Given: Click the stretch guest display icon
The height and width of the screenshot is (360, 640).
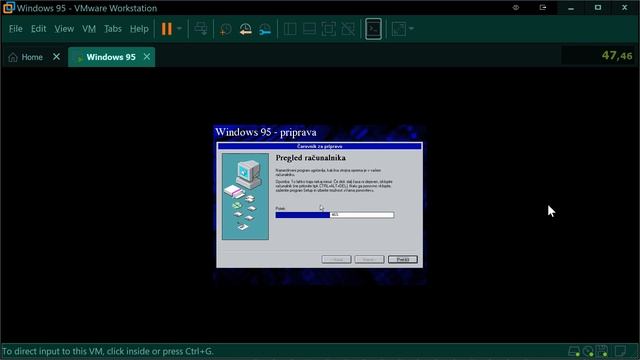Looking at the screenshot, I should [399, 29].
